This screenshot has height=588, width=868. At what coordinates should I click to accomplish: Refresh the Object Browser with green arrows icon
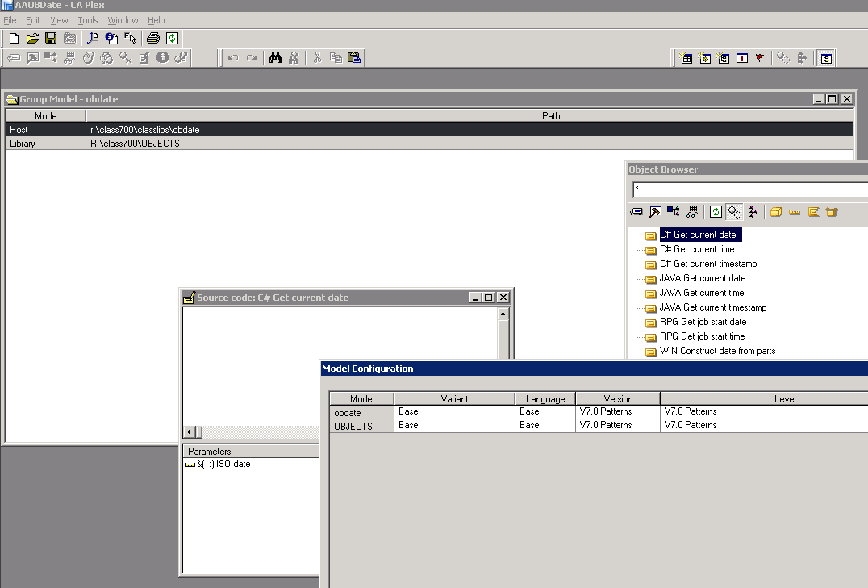(716, 212)
